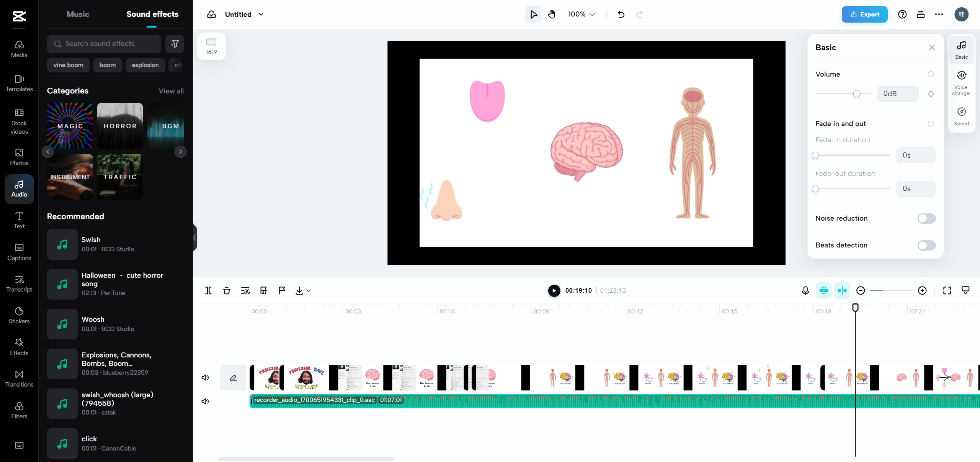The height and width of the screenshot is (462, 980).
Task: Enable Noise reduction
Action: (x=926, y=218)
